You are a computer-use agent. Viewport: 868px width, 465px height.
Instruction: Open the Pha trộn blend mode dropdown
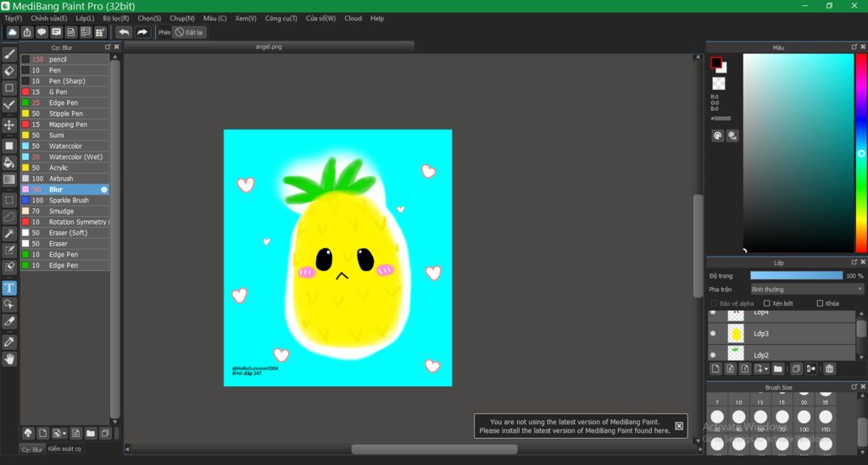pyautogui.click(x=807, y=289)
